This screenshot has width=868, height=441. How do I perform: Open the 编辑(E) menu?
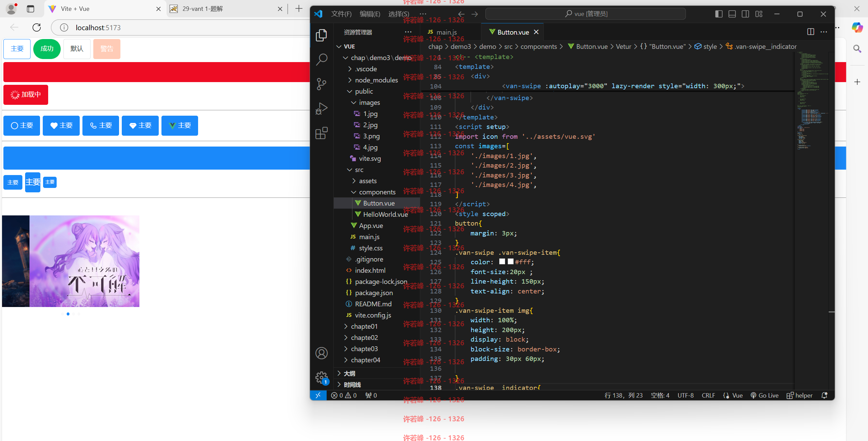tap(370, 14)
